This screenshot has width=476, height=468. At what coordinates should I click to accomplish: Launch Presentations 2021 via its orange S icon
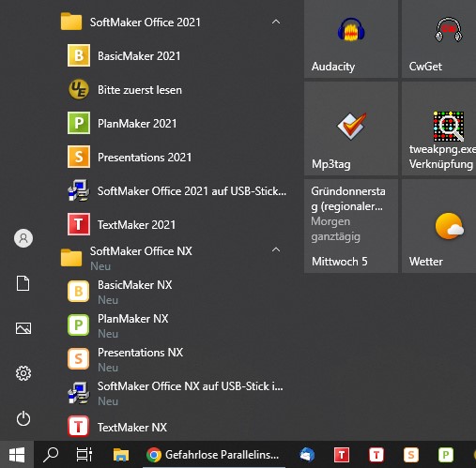click(79, 157)
